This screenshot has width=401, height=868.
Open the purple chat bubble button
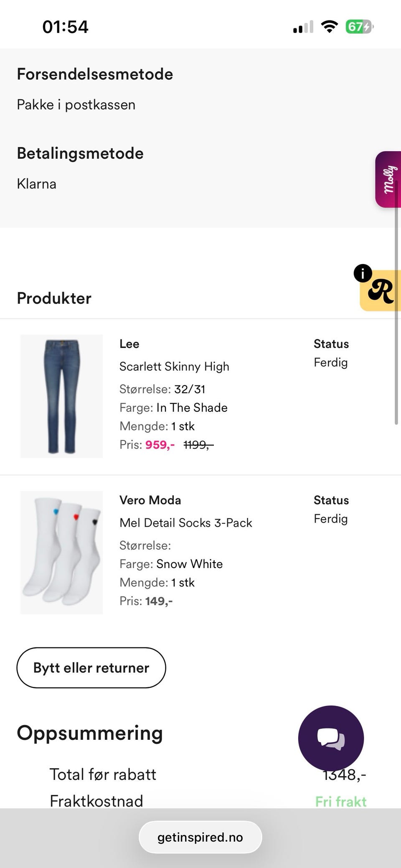pyautogui.click(x=331, y=739)
